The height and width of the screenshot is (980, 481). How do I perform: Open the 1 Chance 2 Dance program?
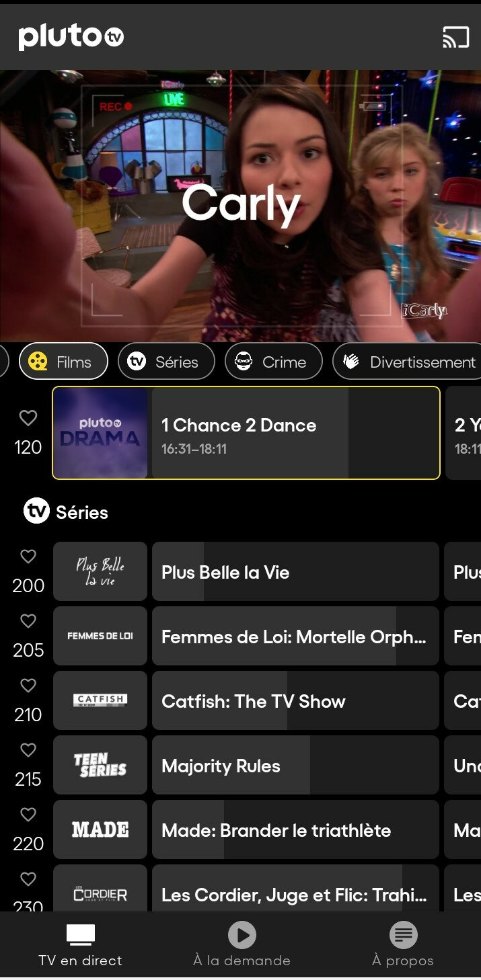click(295, 433)
